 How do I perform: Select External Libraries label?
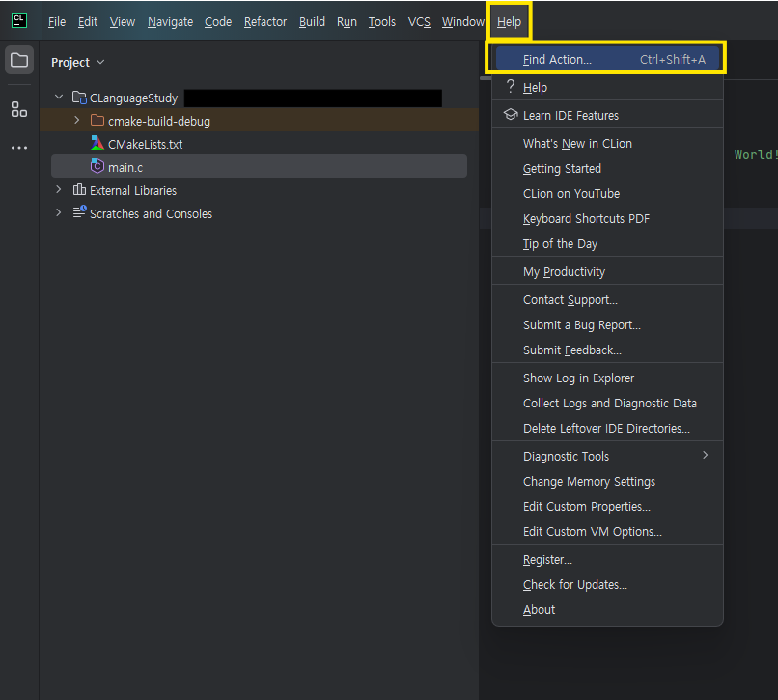point(133,190)
